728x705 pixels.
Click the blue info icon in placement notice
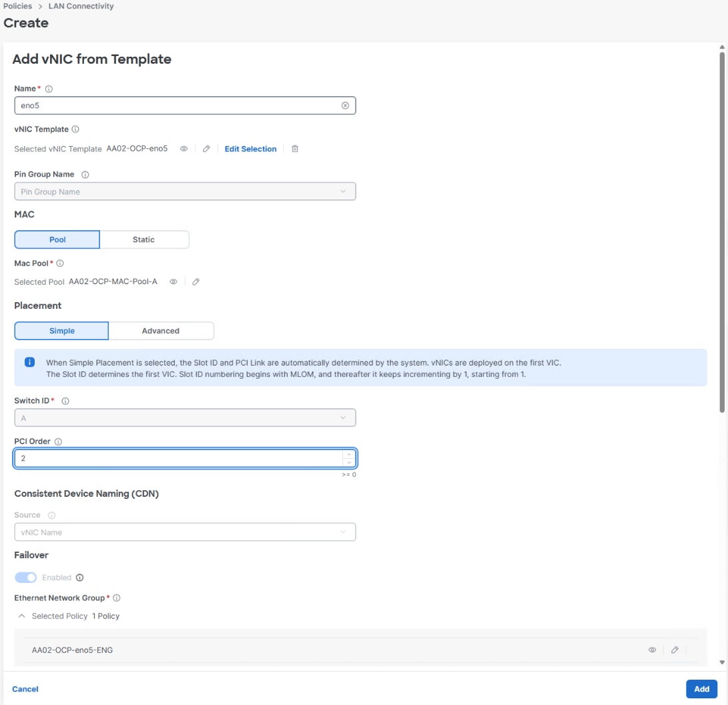pyautogui.click(x=29, y=362)
